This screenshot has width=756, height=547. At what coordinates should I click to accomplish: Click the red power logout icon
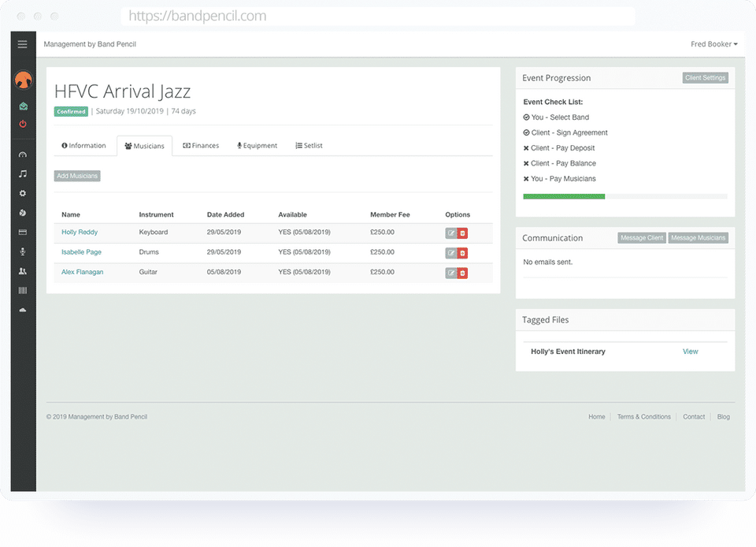point(23,124)
